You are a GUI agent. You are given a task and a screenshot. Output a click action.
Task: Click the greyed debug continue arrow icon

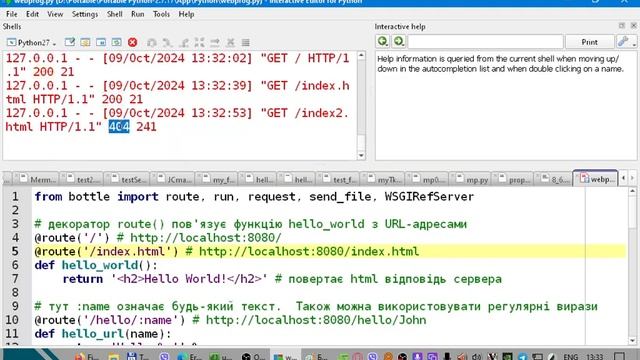pos(215,42)
